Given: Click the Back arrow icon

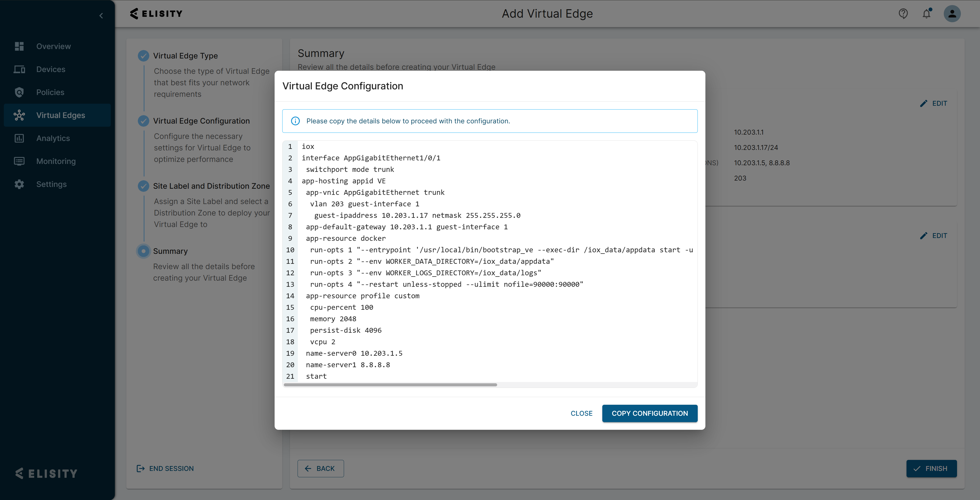Looking at the screenshot, I should (x=308, y=468).
